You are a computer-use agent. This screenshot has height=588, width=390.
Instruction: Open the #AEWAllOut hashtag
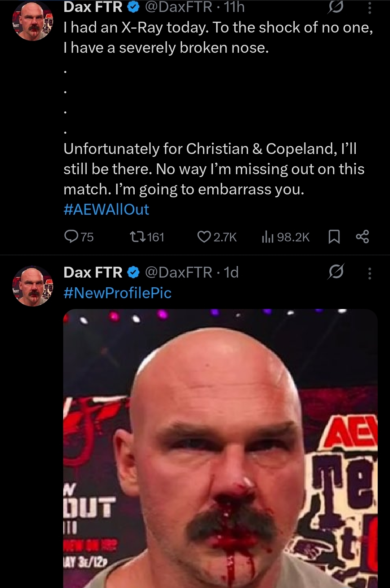[106, 210]
